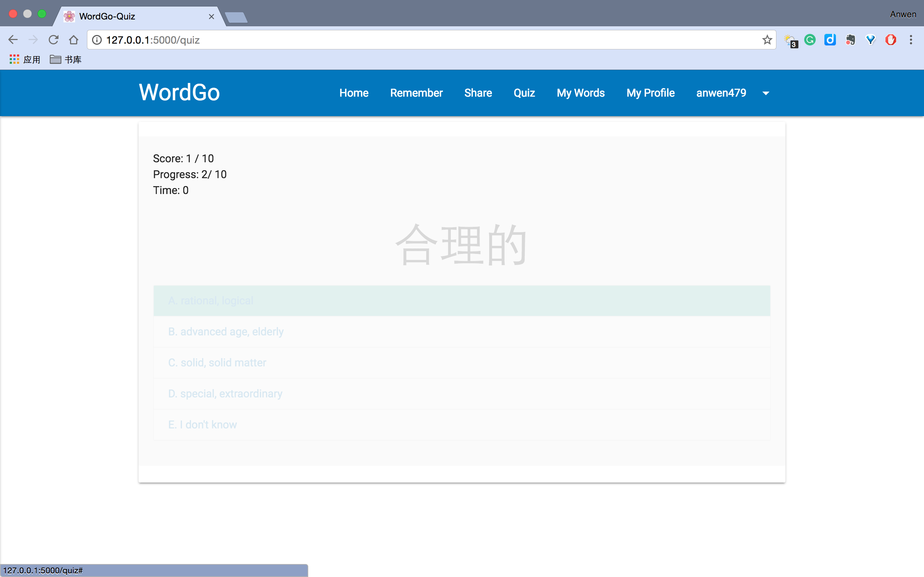The height and width of the screenshot is (577, 924).
Task: Choose option B. advanced age, elderly
Action: tap(461, 332)
